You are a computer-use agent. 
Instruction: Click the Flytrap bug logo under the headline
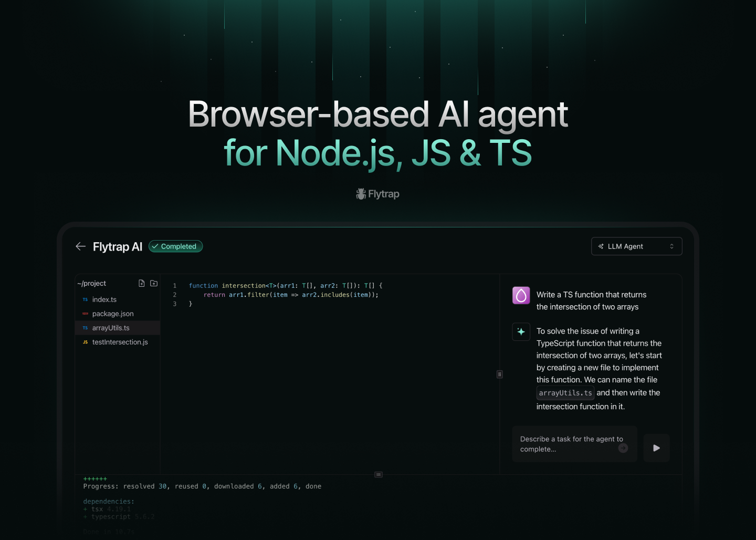[361, 194]
